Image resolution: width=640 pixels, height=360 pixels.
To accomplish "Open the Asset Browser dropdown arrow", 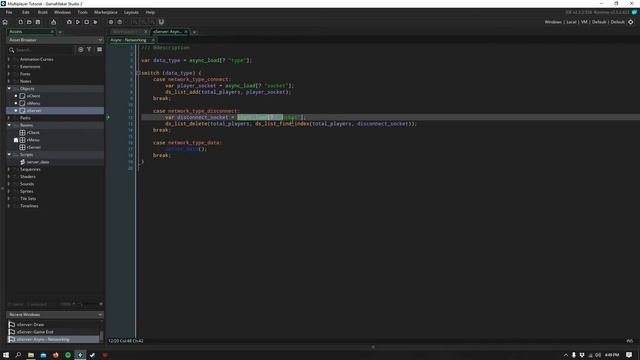I will (x=100, y=40).
